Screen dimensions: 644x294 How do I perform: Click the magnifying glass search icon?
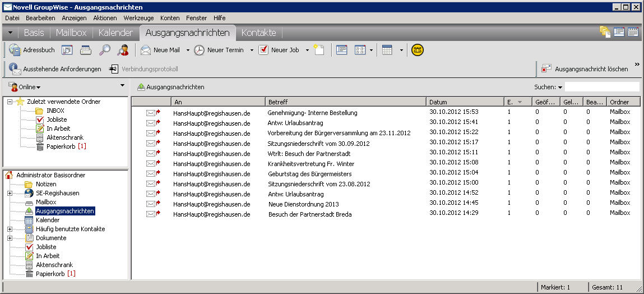[x=104, y=50]
